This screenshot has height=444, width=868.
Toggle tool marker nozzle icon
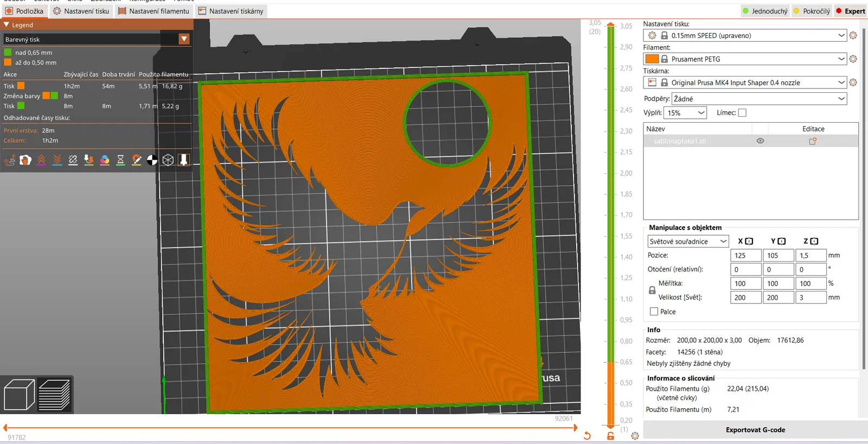(x=184, y=160)
